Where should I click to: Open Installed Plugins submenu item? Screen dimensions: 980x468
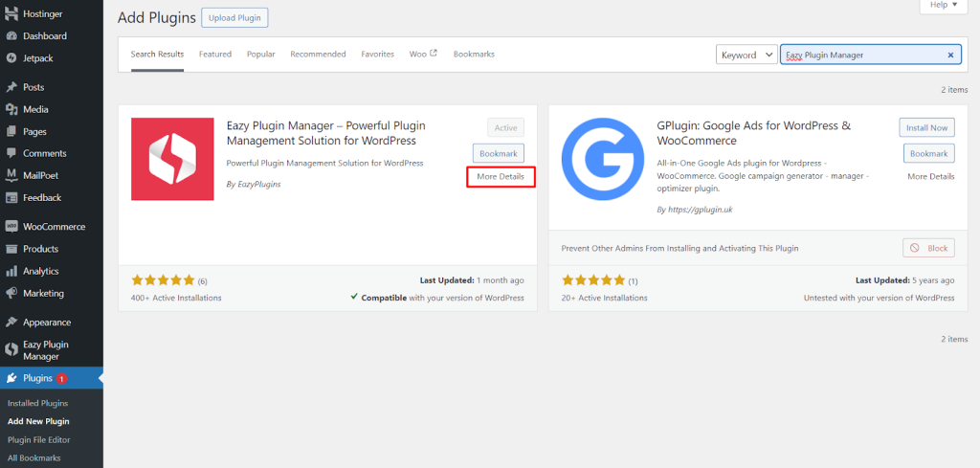tap(37, 404)
